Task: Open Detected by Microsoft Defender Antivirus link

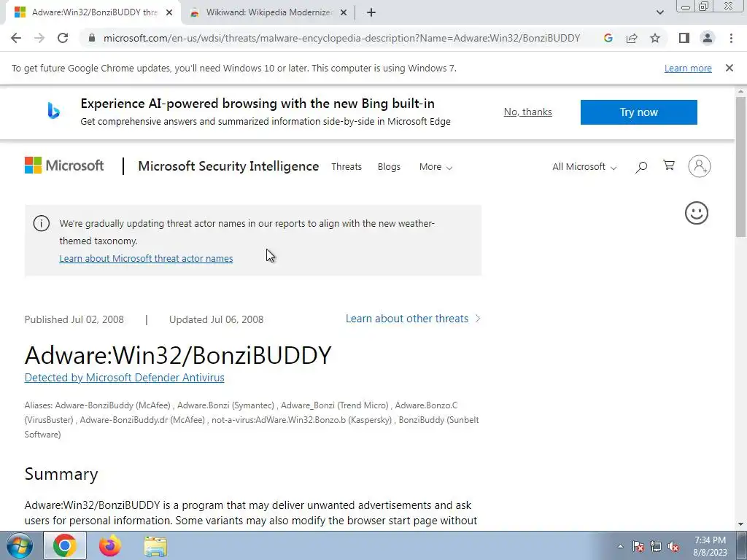Action: 124,378
